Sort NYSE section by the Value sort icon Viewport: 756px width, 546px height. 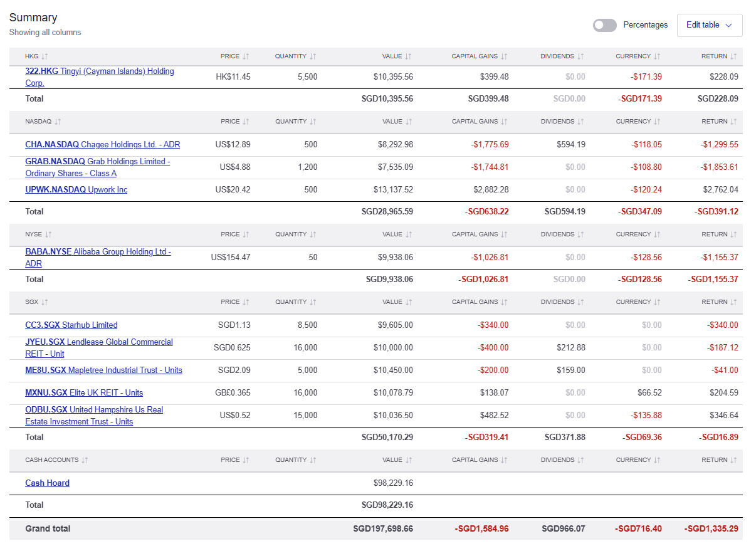click(408, 234)
